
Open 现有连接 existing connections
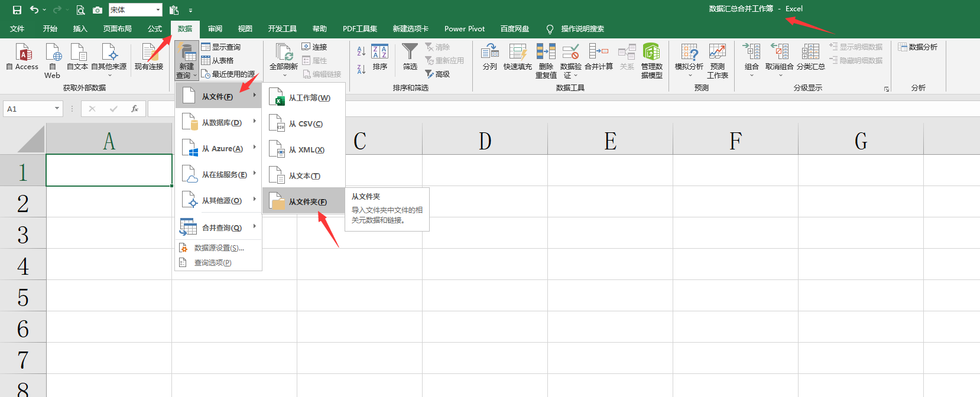(149, 57)
